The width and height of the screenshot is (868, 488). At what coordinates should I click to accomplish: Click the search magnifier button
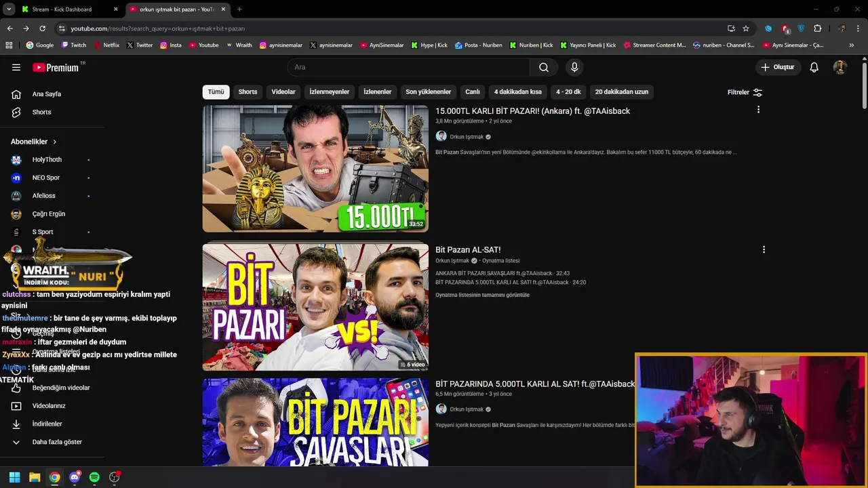[x=544, y=67]
